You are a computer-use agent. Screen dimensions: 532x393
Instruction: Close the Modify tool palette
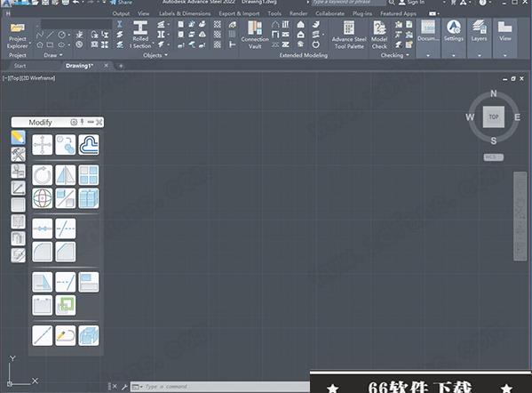point(99,123)
